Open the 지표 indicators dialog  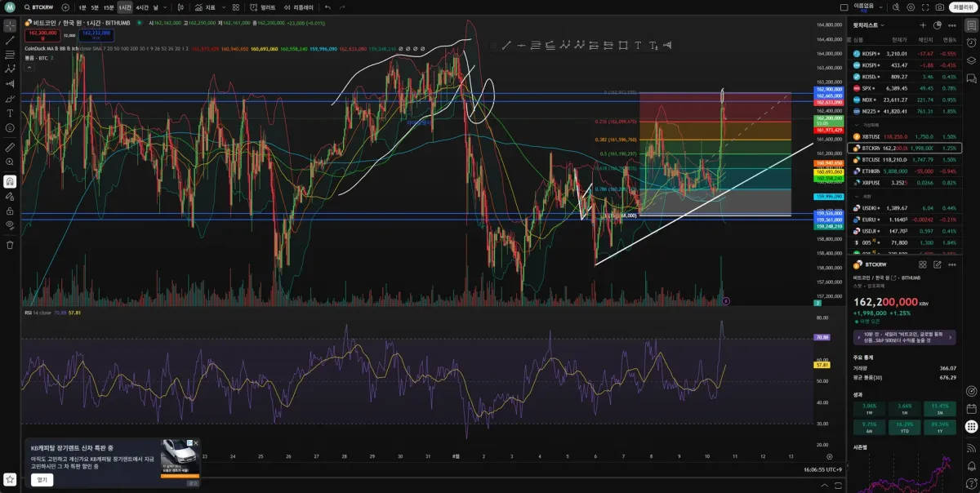tap(205, 7)
